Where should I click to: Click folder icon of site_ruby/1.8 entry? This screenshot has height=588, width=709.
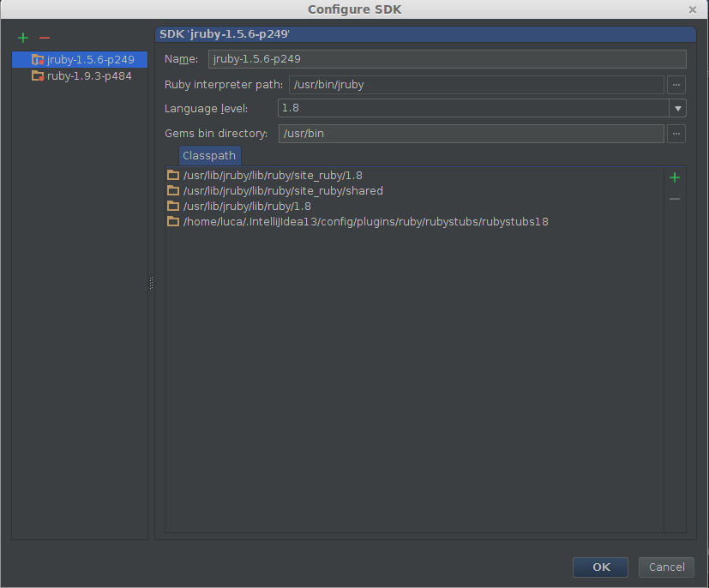173,175
